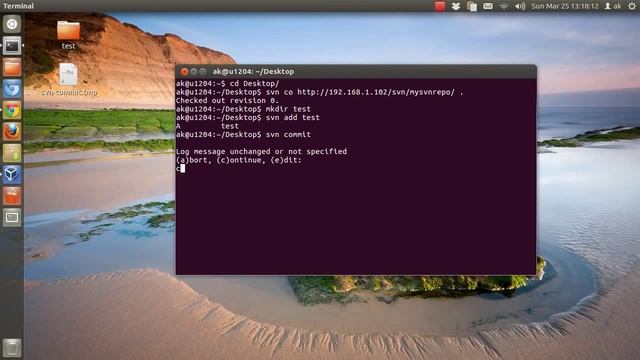Open the Trash icon in the launcher

coord(12,348)
